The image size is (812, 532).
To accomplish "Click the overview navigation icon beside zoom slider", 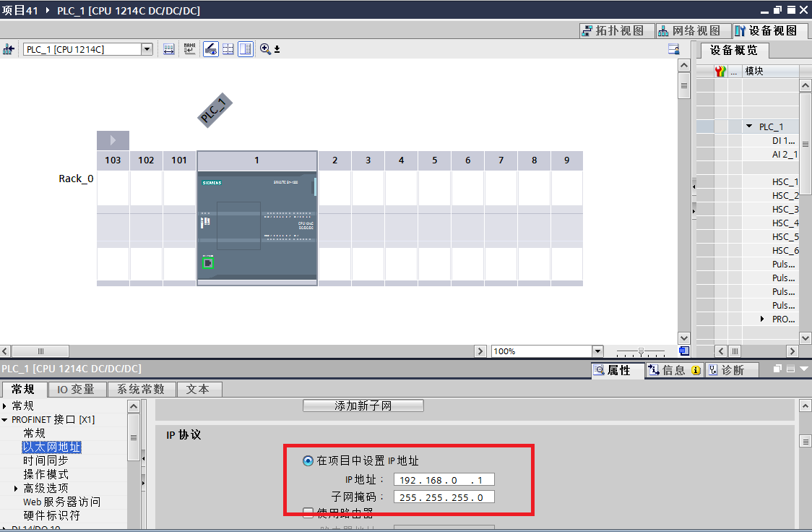I will click(683, 351).
